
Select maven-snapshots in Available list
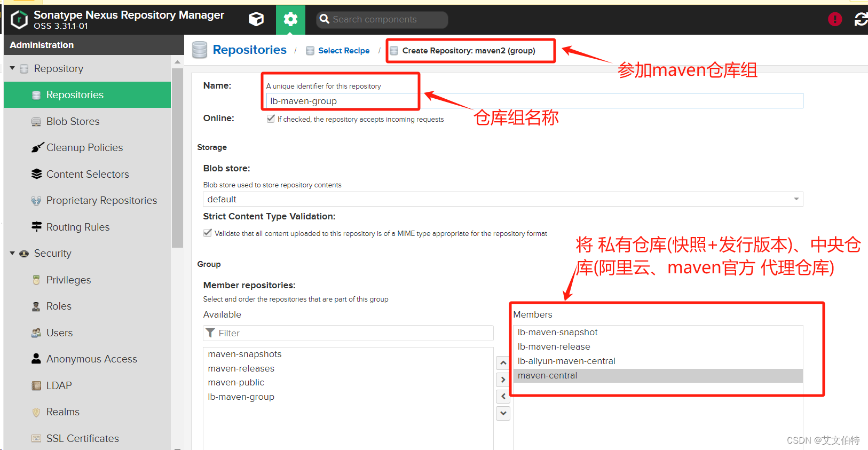(348, 354)
